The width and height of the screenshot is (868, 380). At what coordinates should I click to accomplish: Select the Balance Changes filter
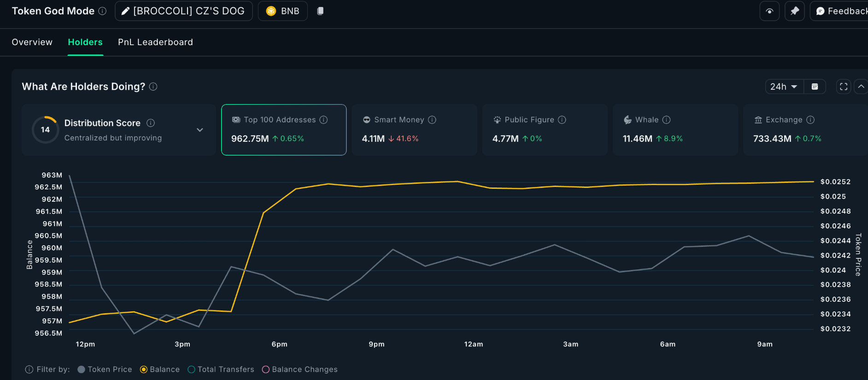pos(266,369)
